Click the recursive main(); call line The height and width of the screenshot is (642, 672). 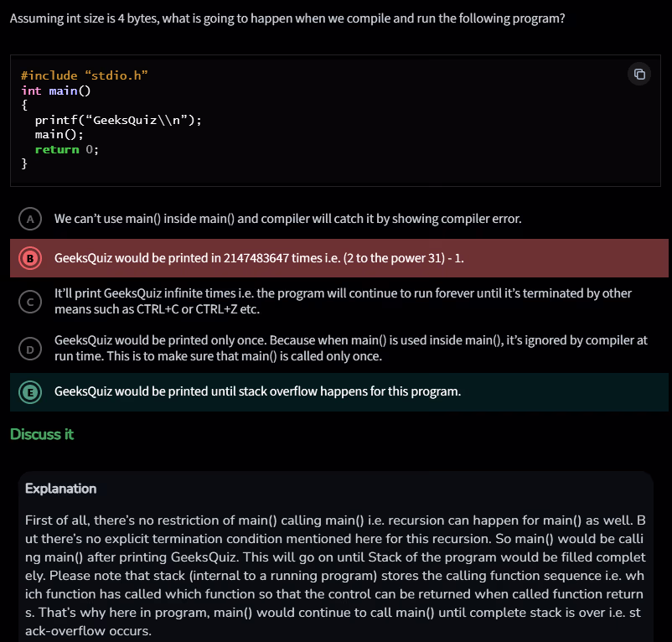point(59,134)
